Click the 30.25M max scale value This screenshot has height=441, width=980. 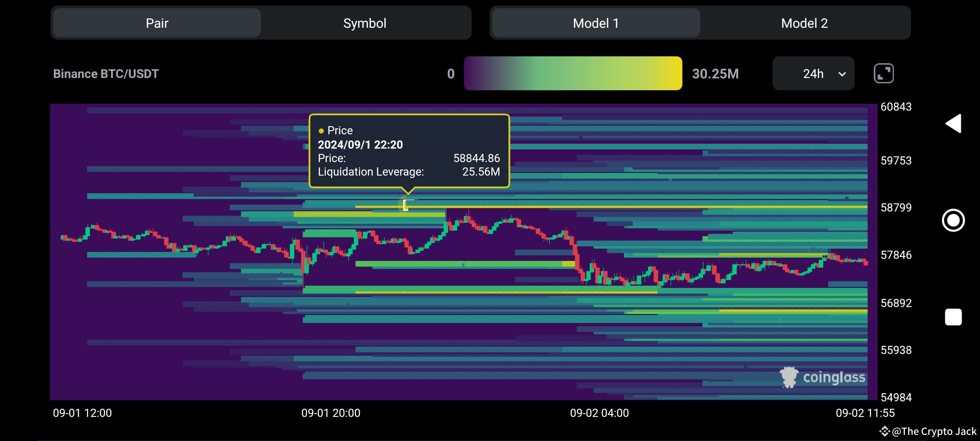(x=715, y=73)
